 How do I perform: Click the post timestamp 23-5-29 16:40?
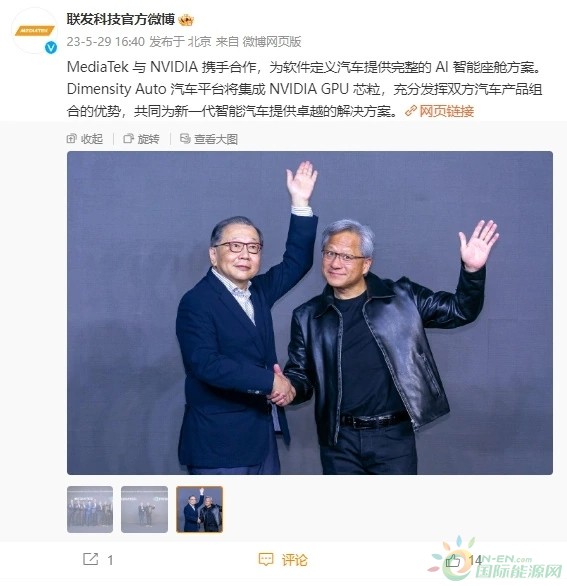(x=106, y=41)
